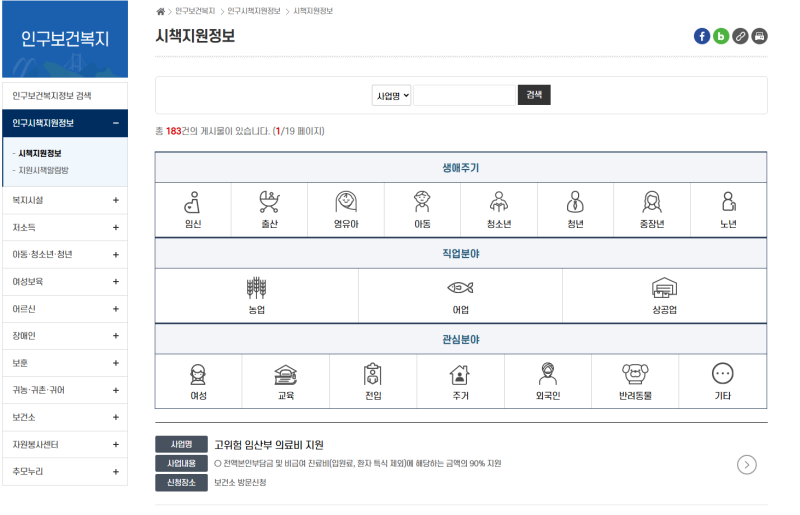The image size is (800, 515).
Task: Open the 사업명 search type dropdown
Action: pyautogui.click(x=392, y=96)
